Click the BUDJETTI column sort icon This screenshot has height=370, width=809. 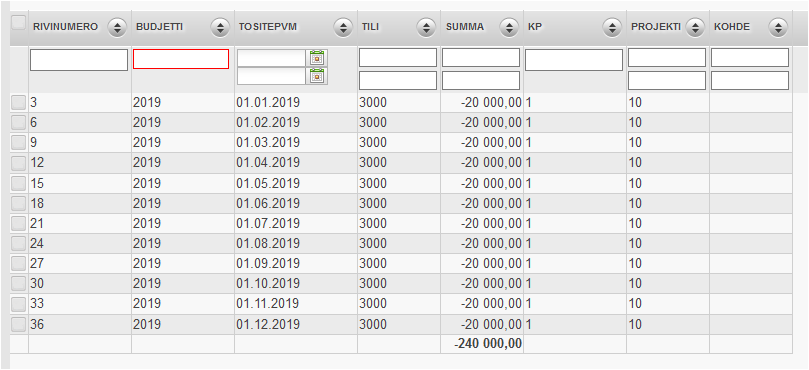[x=220, y=27]
